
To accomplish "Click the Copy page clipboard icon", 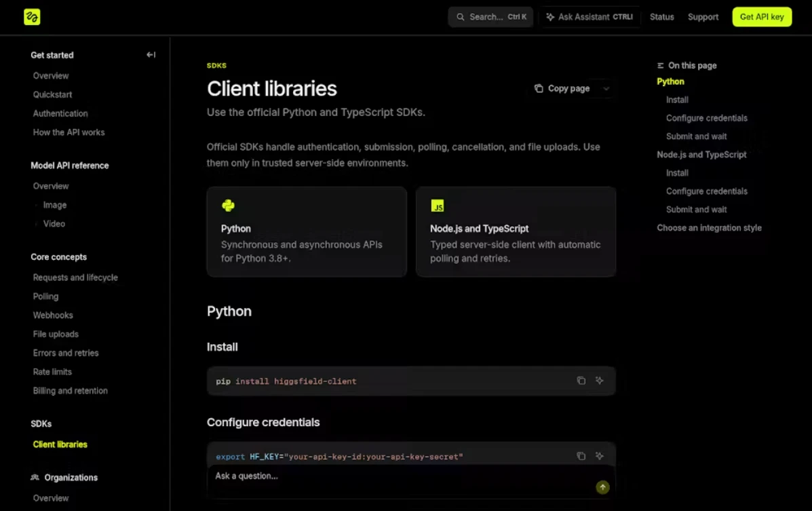I will pyautogui.click(x=539, y=89).
